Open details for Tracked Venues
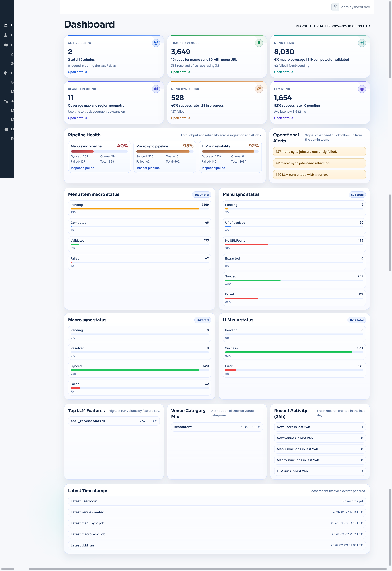The height and width of the screenshot is (571, 392). click(x=180, y=72)
